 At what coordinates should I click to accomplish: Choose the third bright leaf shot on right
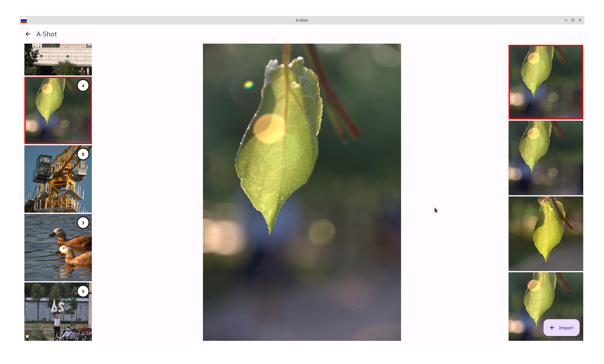click(x=546, y=234)
